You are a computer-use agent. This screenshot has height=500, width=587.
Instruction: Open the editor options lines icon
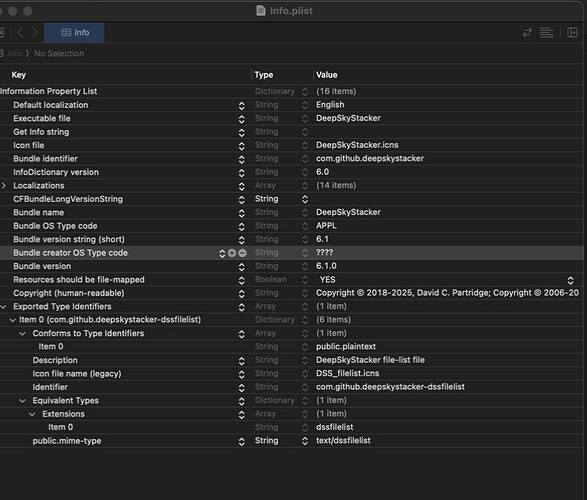(547, 33)
